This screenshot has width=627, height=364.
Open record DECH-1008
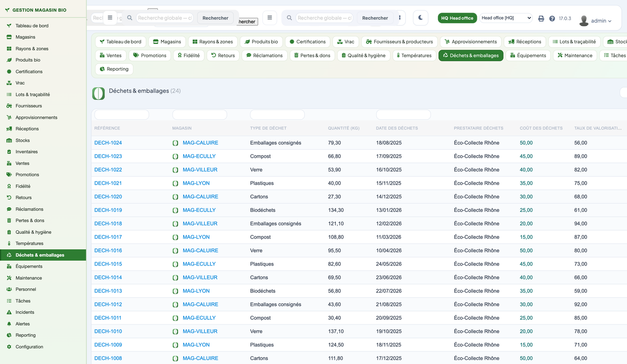(x=108, y=358)
